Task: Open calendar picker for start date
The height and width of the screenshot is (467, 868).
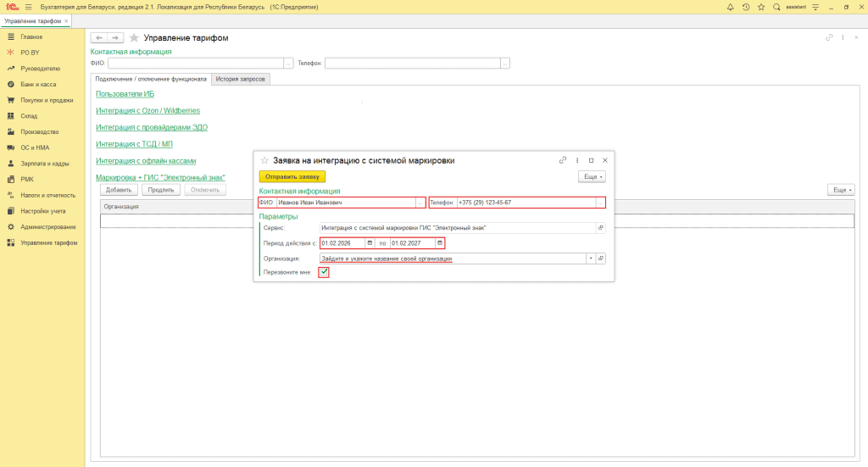Action: (x=369, y=243)
